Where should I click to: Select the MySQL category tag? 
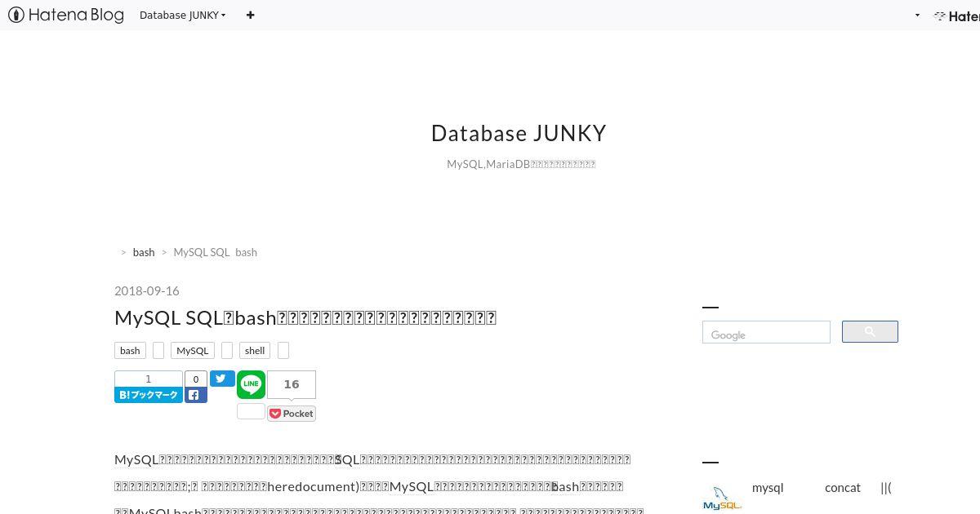coord(193,350)
